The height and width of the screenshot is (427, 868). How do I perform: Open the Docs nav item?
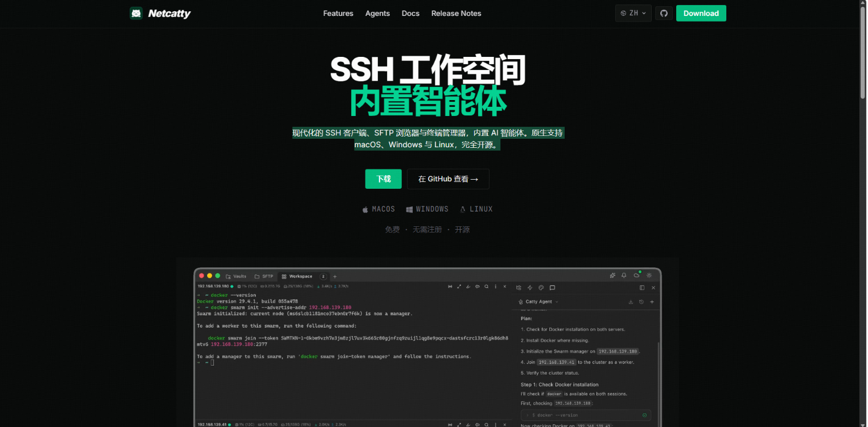click(x=410, y=13)
